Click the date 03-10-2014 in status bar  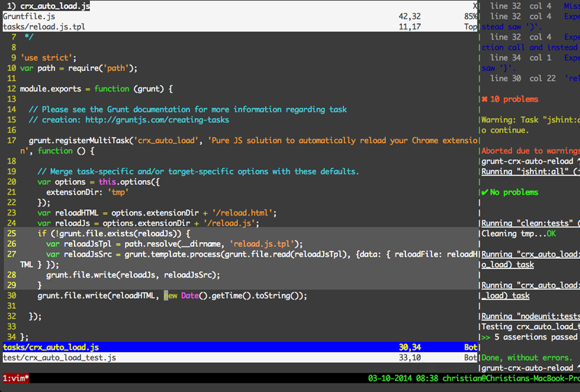pyautogui.click(x=390, y=378)
